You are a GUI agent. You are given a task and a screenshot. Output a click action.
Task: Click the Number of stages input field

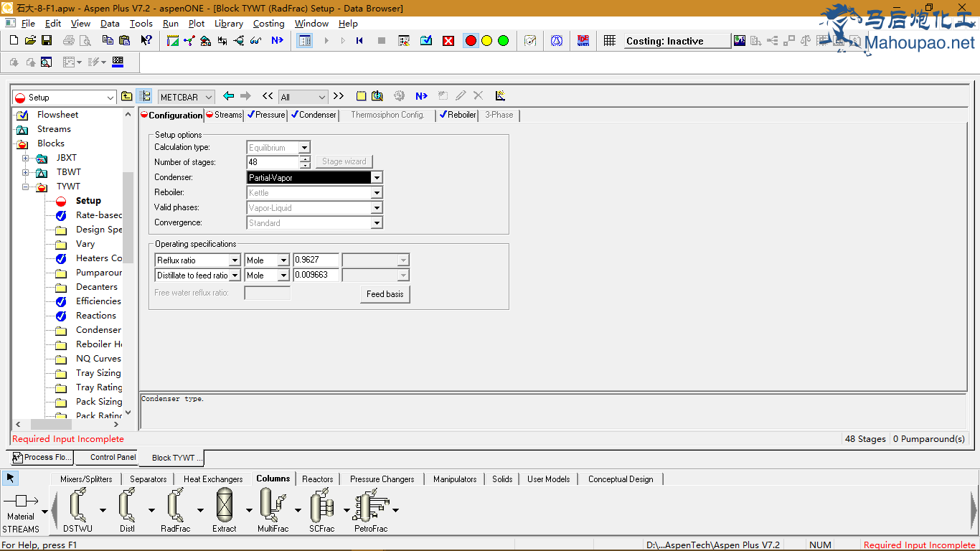(273, 162)
